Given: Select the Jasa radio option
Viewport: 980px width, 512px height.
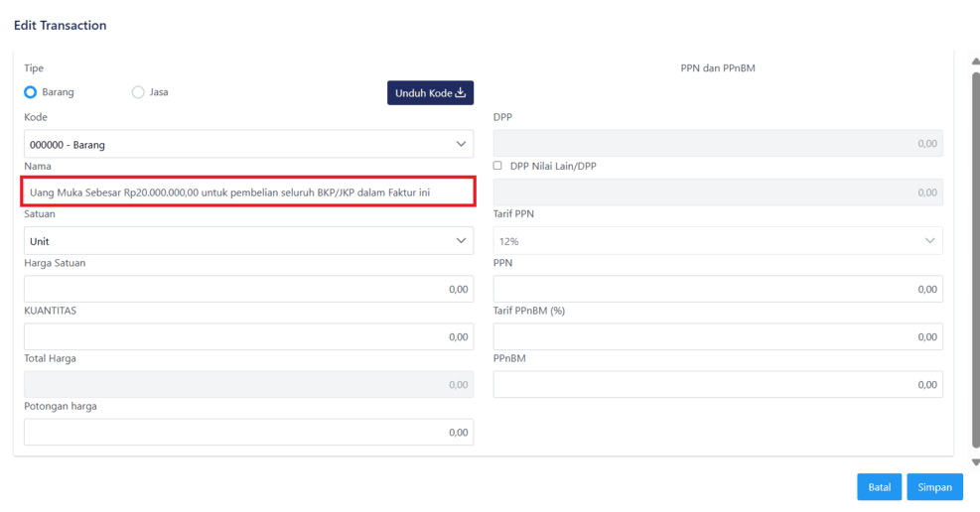Looking at the screenshot, I should tap(138, 92).
